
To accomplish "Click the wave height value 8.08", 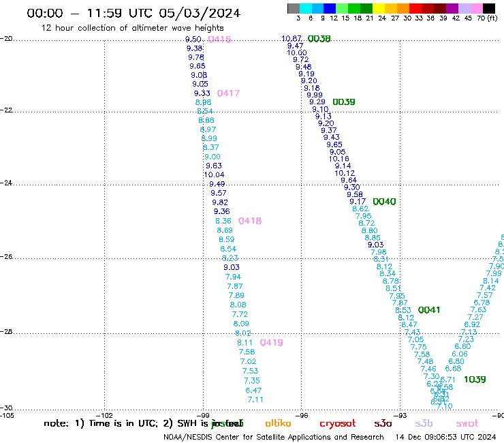I will (x=238, y=305).
